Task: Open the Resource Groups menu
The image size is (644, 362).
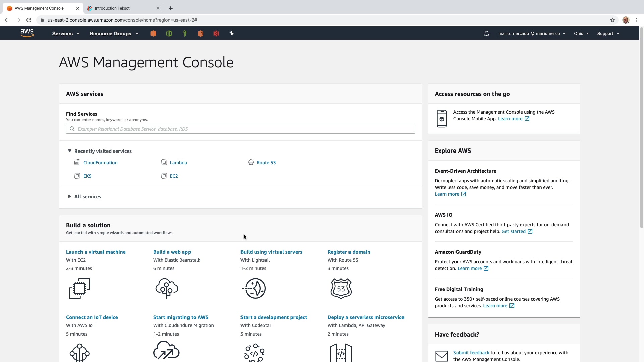Action: [x=114, y=34]
